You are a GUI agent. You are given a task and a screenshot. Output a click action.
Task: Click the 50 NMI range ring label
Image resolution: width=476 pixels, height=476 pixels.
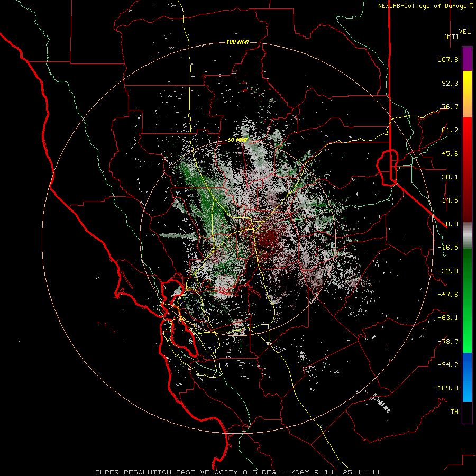pos(237,140)
